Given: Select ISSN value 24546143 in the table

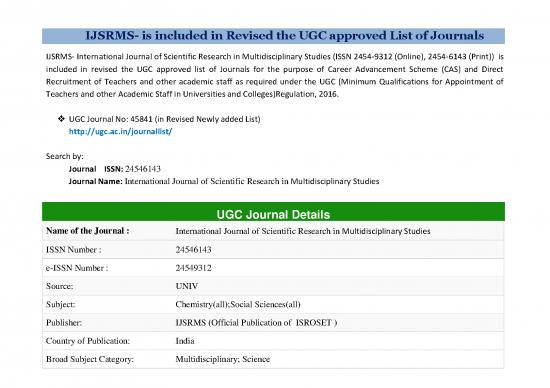Looking at the screenshot, I should coord(193,250).
